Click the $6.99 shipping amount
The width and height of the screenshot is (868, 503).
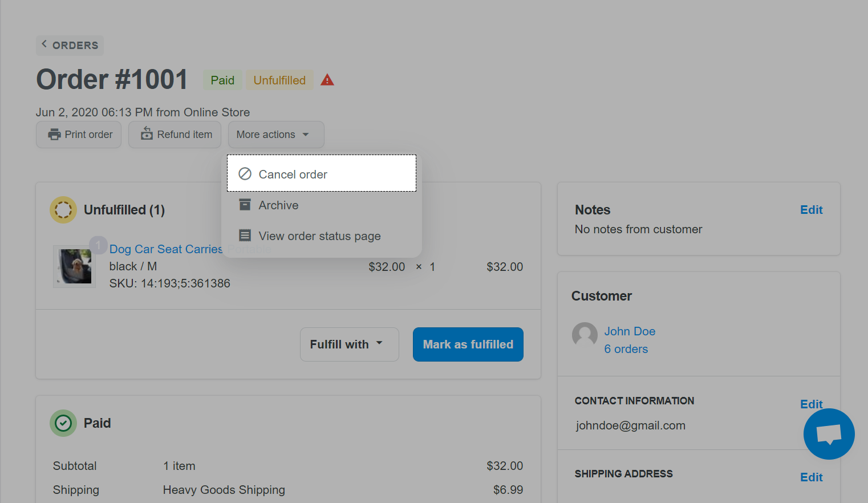tap(508, 490)
